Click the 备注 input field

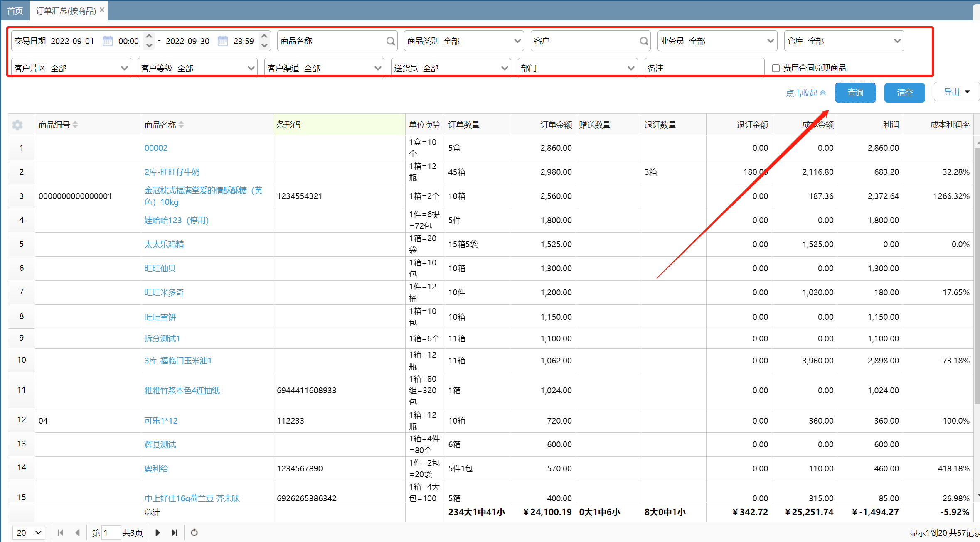[x=704, y=68]
